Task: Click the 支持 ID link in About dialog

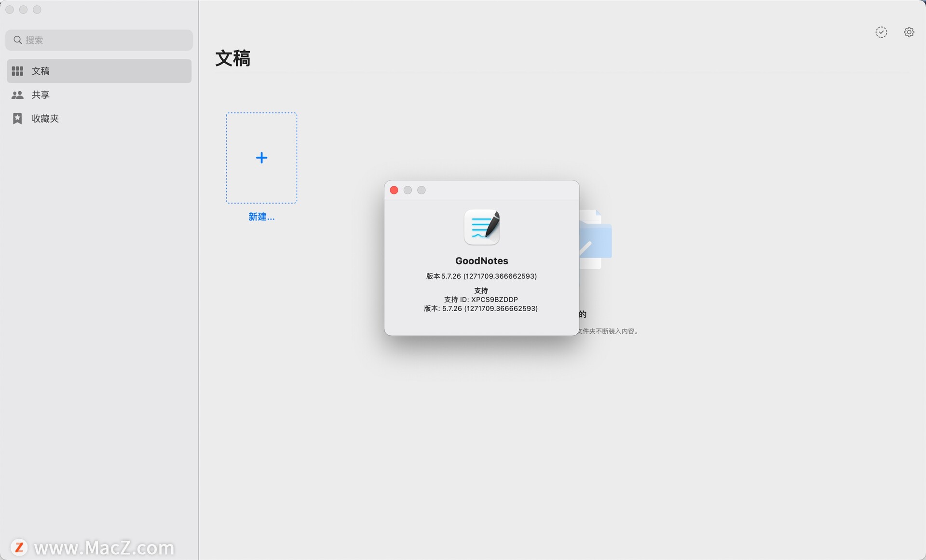Action: 480,299
